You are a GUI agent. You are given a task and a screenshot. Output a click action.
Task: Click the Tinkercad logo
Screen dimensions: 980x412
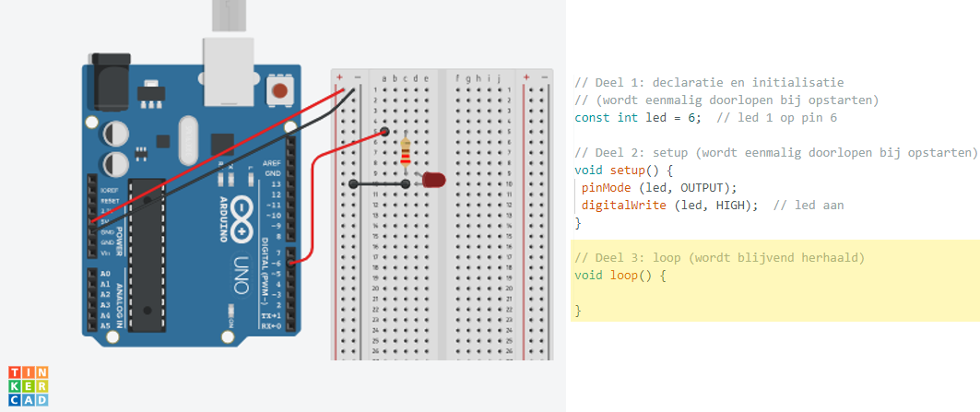pos(28,385)
